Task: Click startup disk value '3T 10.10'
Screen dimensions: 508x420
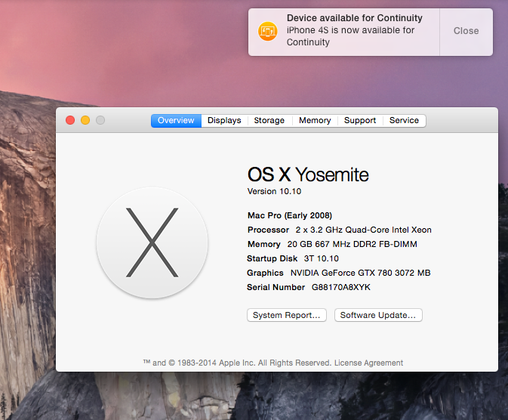Action: pyautogui.click(x=322, y=258)
